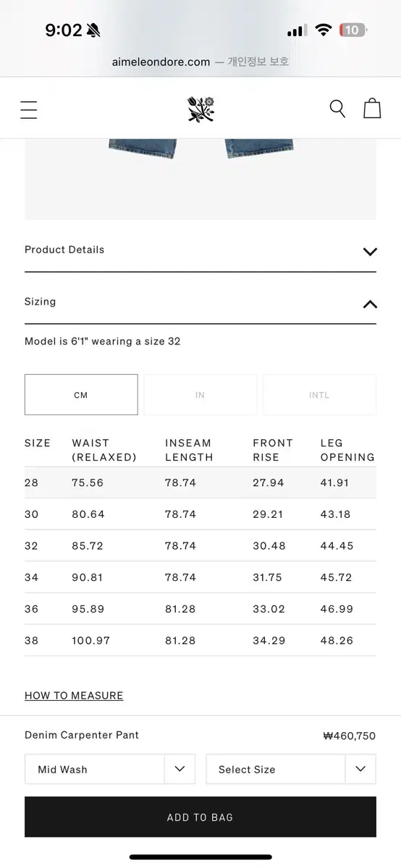This screenshot has height=868, width=401.
Task: Tap the Aimé Leon Dore flower logo
Action: (x=200, y=109)
